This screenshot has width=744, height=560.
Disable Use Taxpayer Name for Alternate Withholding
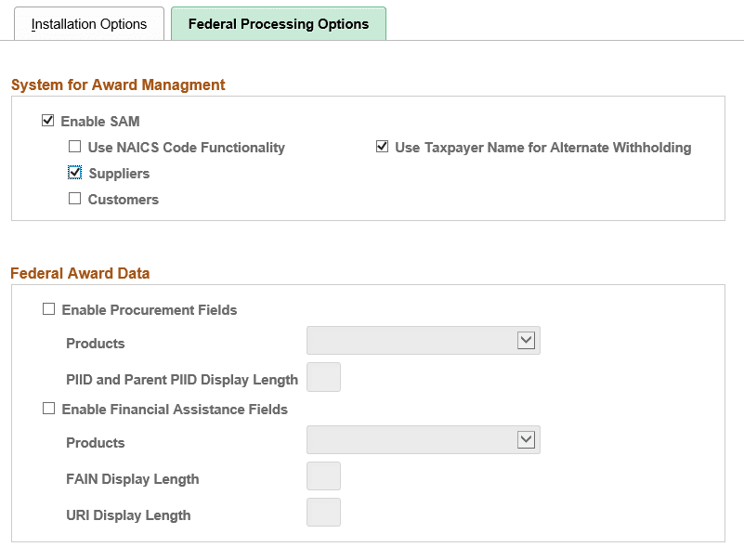381,147
